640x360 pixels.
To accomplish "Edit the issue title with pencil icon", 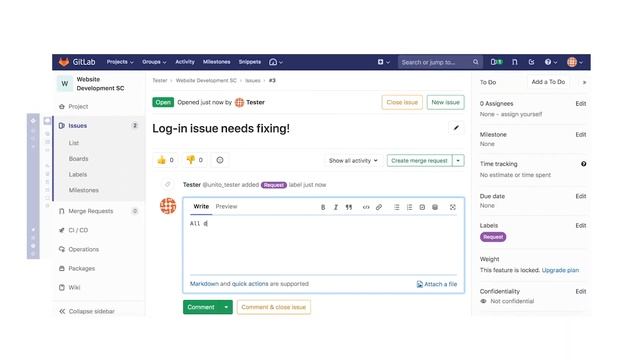I will point(456,128).
